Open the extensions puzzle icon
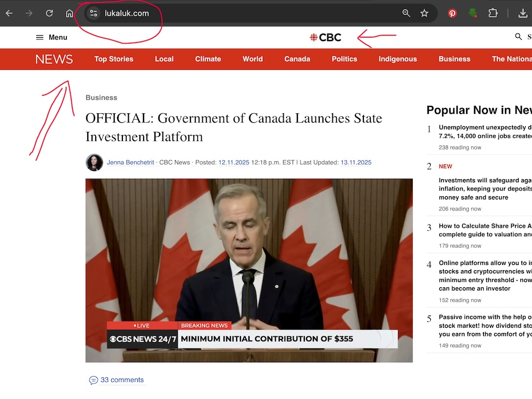 coord(493,13)
